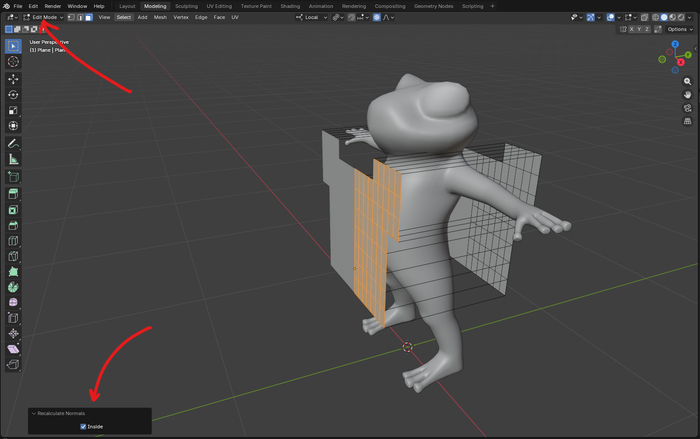Select the Rotate tool
Image resolution: width=700 pixels, height=439 pixels.
pyautogui.click(x=13, y=95)
